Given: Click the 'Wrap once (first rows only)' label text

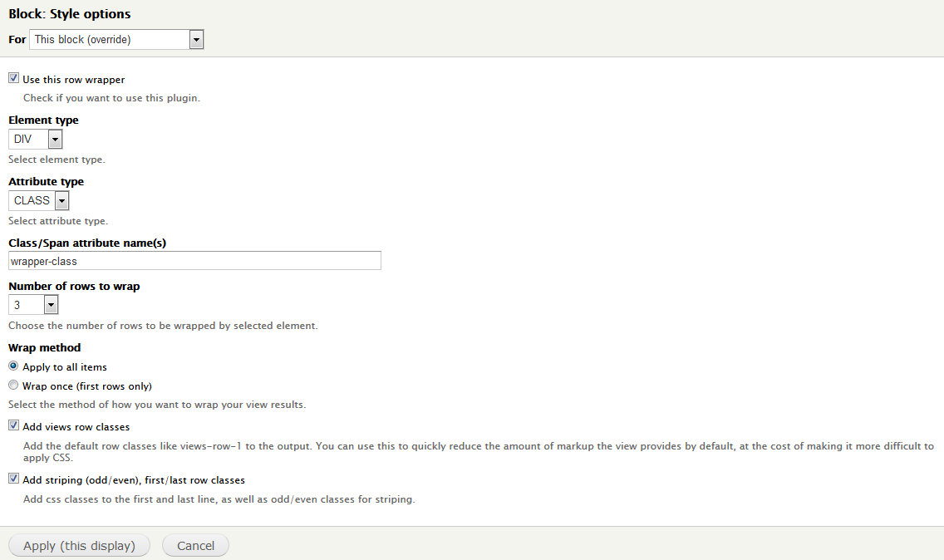Looking at the screenshot, I should click(87, 386).
